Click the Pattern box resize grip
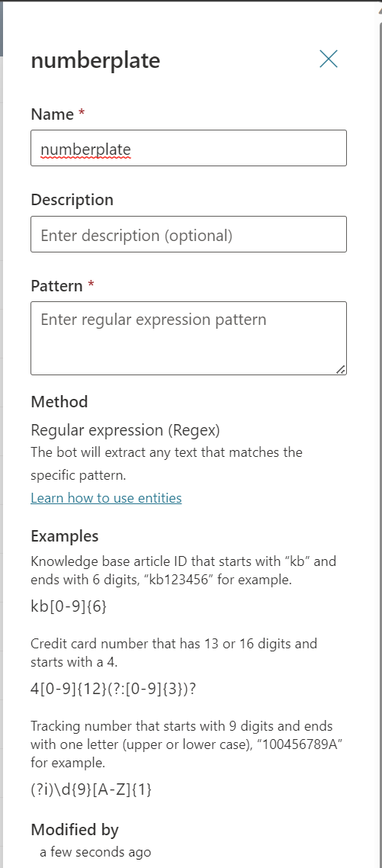The width and height of the screenshot is (382, 868). pos(341,369)
